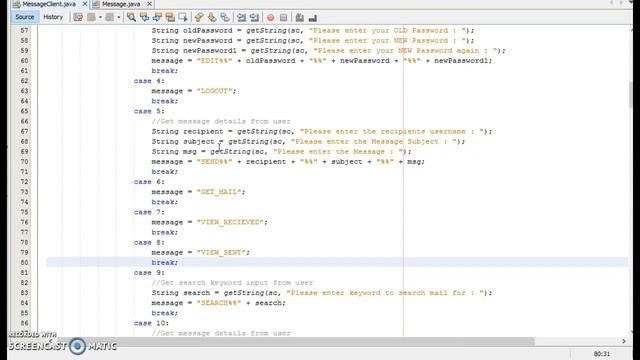
Task: Click Shift Line Left icon
Action: click(241, 18)
